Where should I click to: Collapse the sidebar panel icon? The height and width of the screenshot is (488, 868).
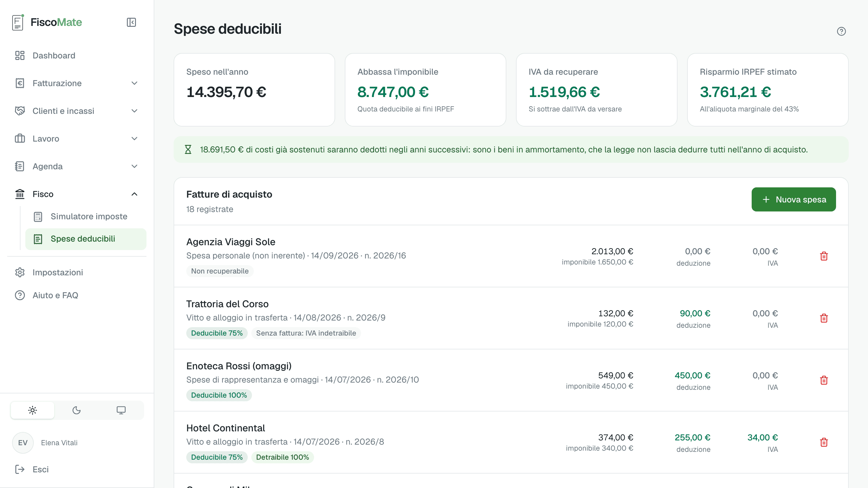pos(131,22)
